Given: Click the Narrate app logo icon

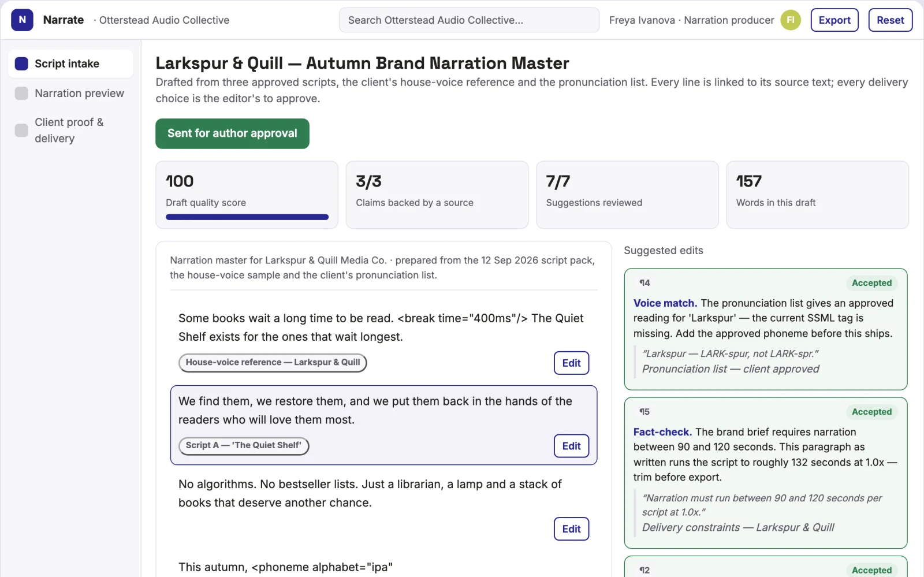Looking at the screenshot, I should coord(22,20).
